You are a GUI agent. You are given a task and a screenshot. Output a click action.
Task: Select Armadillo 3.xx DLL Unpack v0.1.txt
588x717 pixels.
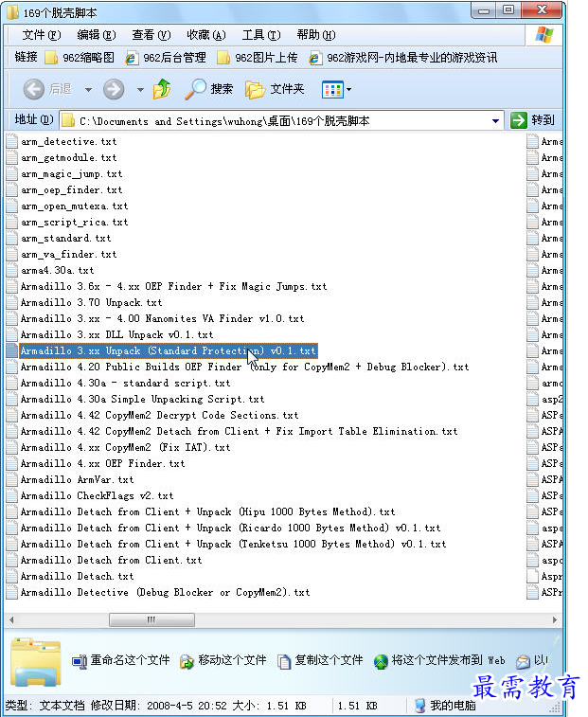(x=116, y=334)
